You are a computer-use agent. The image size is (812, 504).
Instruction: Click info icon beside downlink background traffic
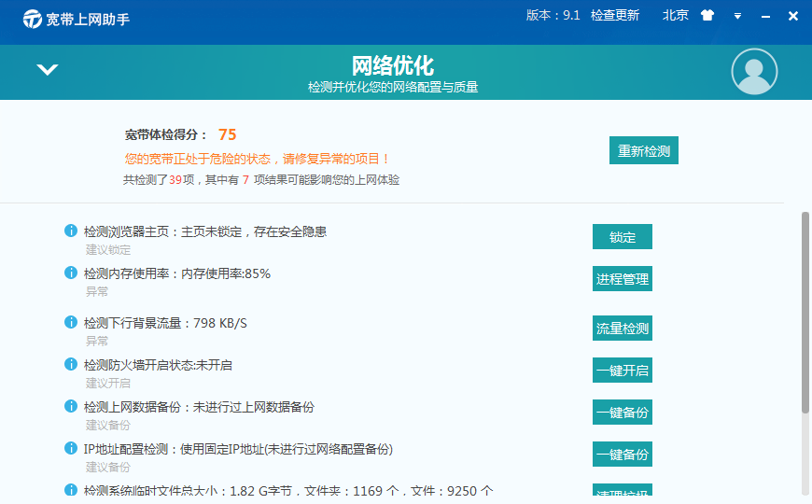coord(70,322)
